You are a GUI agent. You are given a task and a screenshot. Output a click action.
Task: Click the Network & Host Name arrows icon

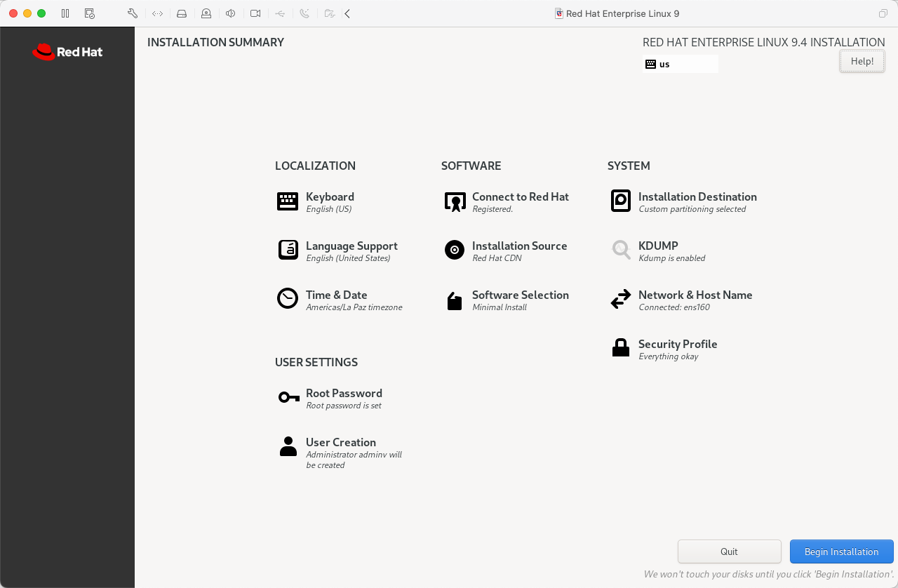point(621,300)
